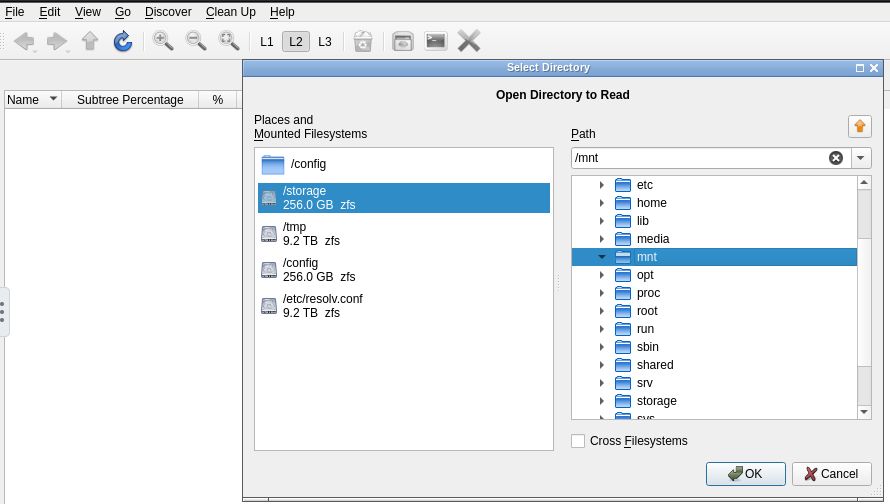Select the /config folder place entry
This screenshot has height=504, width=890.
coord(404,165)
